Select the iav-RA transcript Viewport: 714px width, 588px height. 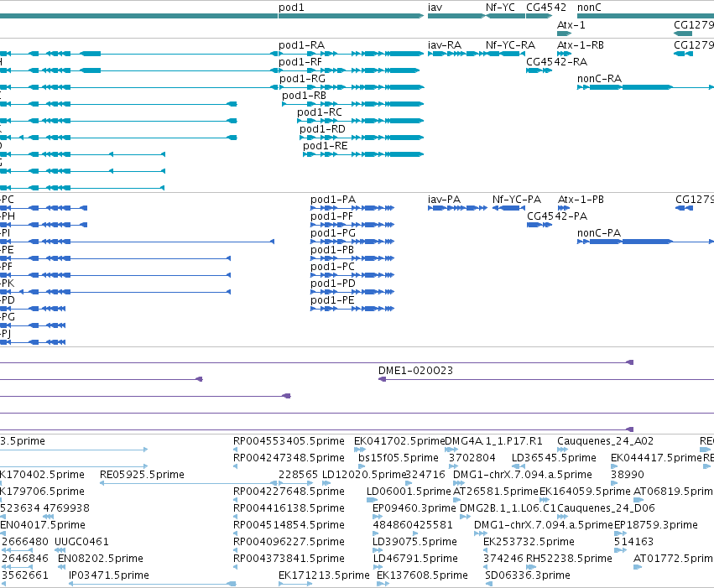click(x=457, y=54)
